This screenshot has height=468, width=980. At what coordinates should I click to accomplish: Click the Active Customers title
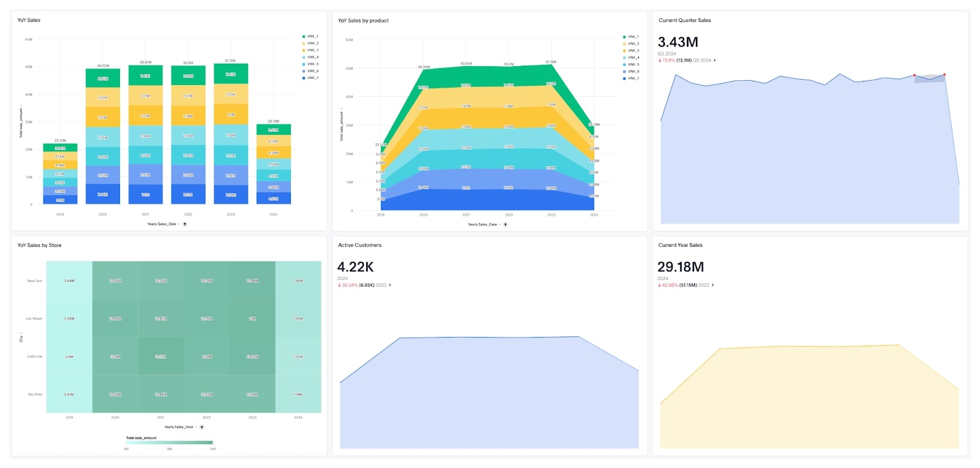(360, 245)
